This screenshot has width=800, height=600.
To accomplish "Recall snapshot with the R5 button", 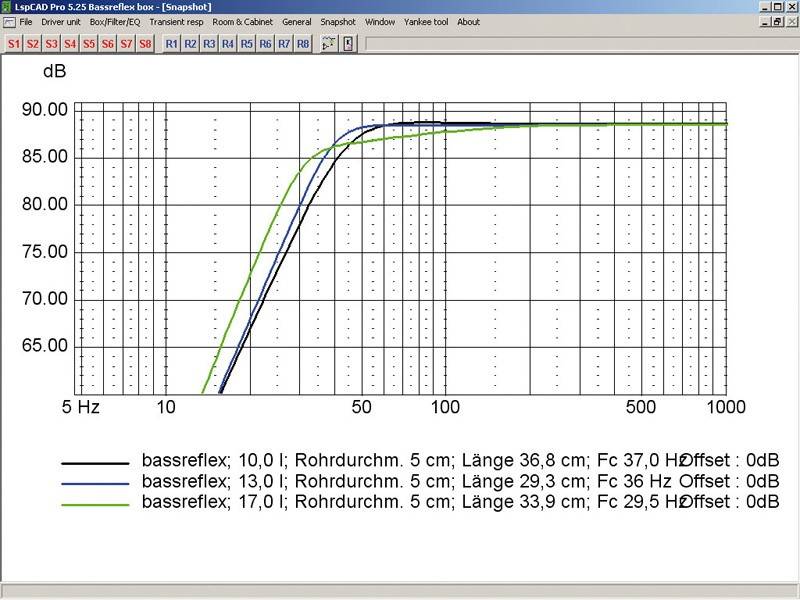I will (246, 44).
